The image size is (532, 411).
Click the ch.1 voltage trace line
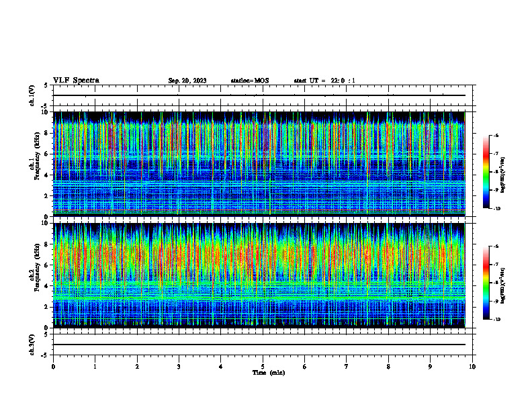pyautogui.click(x=259, y=95)
